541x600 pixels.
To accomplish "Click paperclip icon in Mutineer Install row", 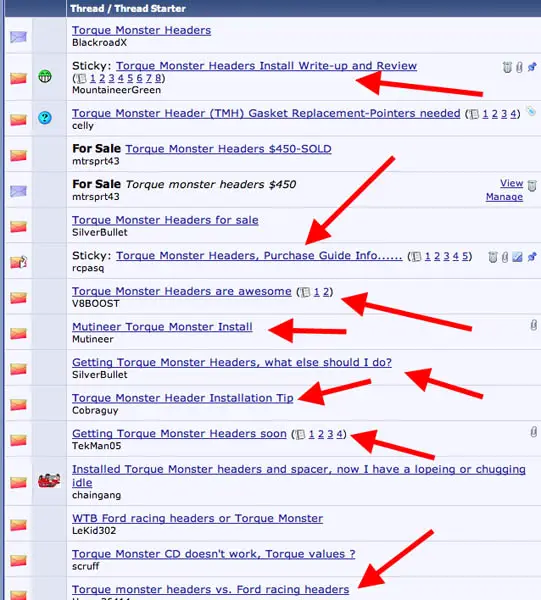I will (533, 325).
